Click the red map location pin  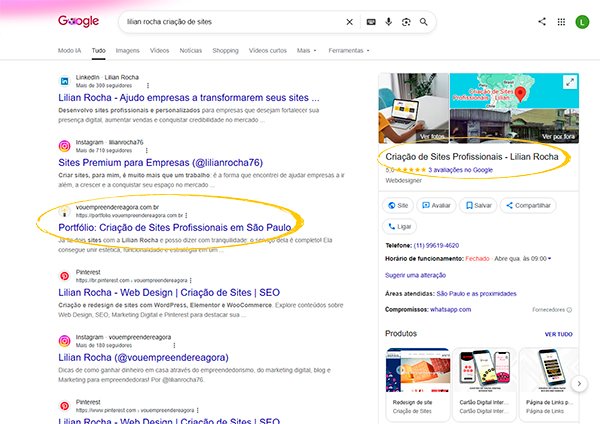(520, 93)
